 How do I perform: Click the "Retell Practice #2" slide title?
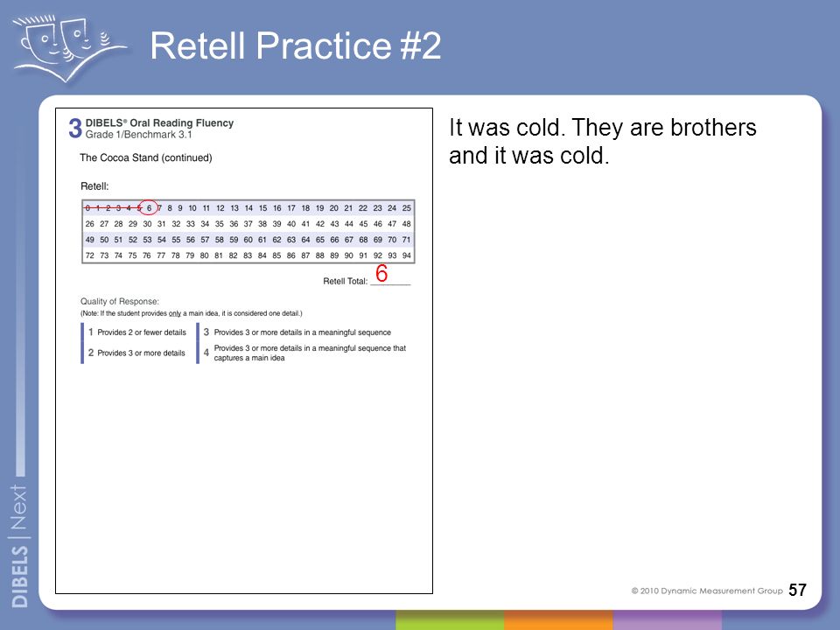296,45
